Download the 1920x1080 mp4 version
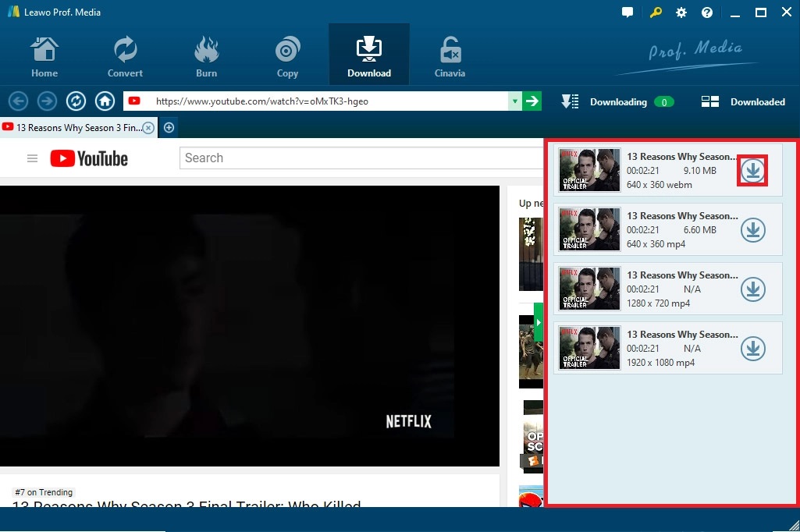The width and height of the screenshot is (800, 532). point(752,348)
